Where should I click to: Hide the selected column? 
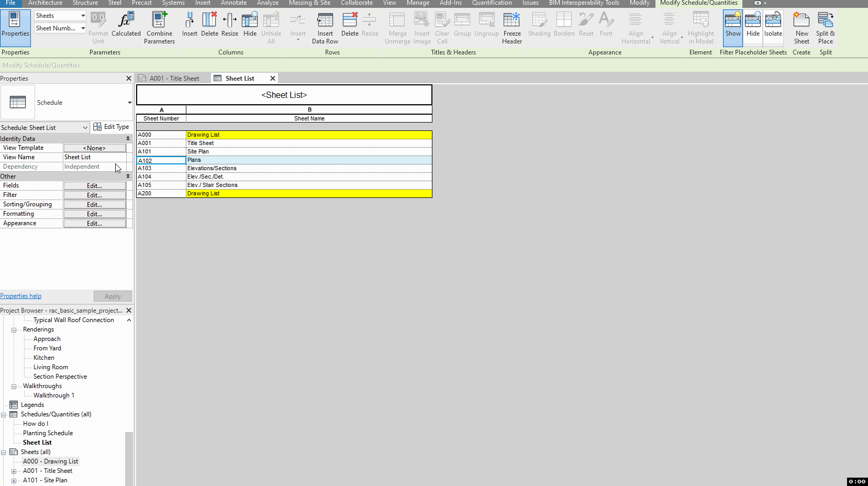250,25
